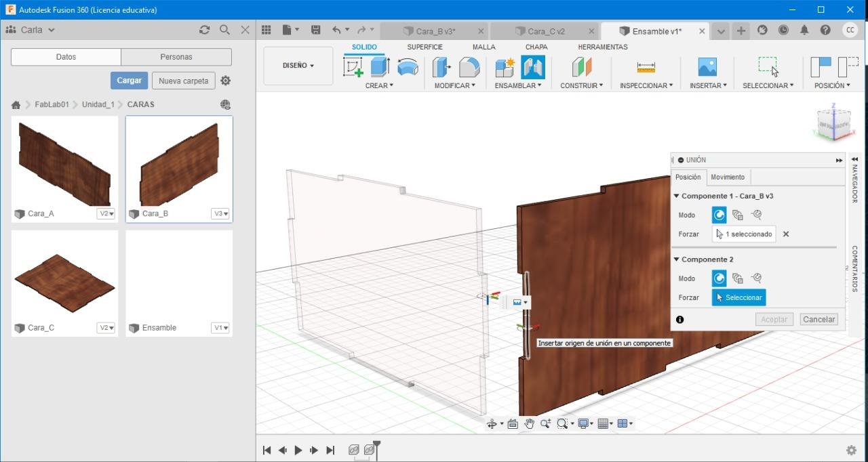The width and height of the screenshot is (868, 462).
Task: Click the refresh icon in data panel
Action: pos(204,30)
